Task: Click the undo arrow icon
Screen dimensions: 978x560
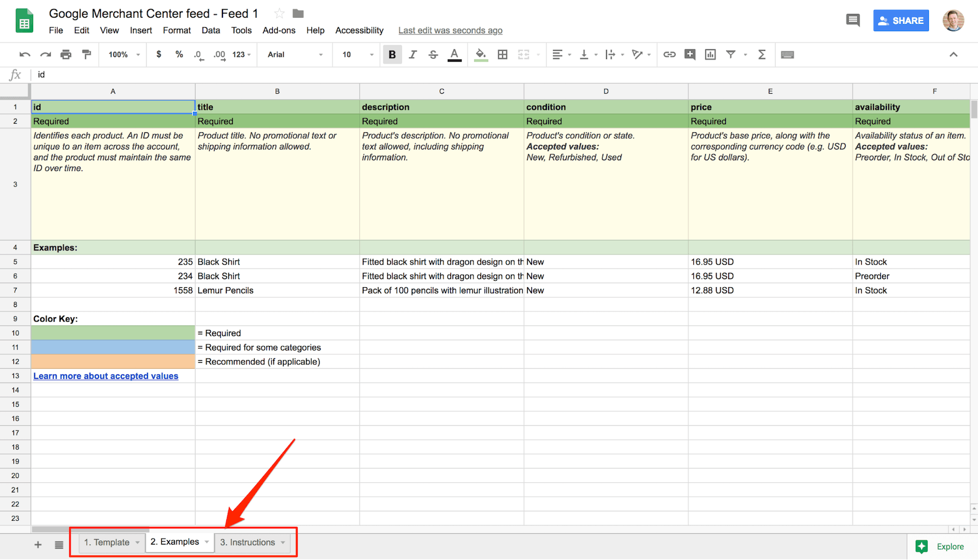Action: [25, 55]
